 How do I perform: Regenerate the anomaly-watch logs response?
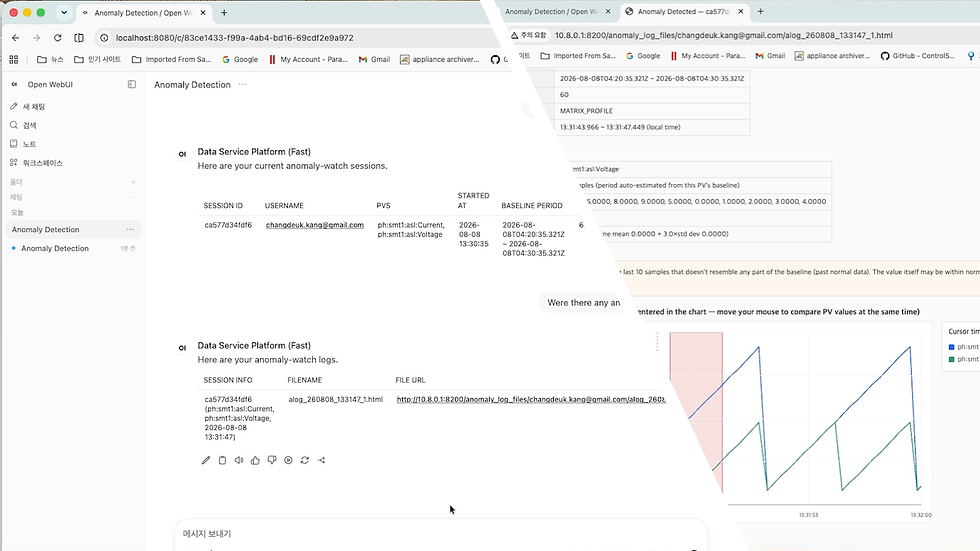[x=305, y=460]
